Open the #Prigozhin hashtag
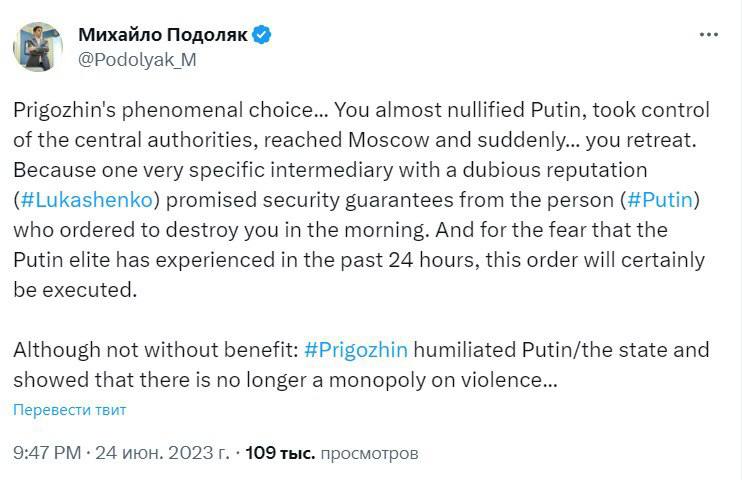Image resolution: width=742 pixels, height=480 pixels. tap(354, 350)
